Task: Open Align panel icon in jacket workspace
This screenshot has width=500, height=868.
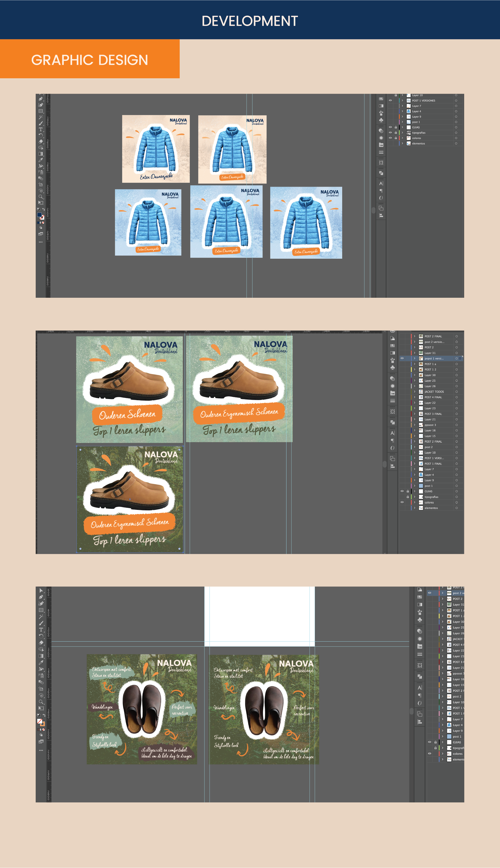Action: point(381,216)
